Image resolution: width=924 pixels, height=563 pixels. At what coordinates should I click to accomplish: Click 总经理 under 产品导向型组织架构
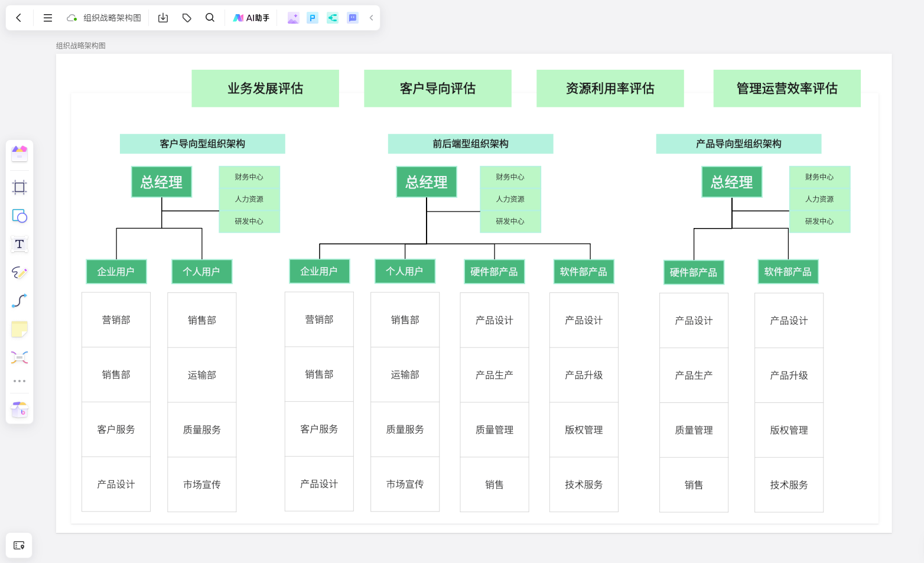pos(732,182)
